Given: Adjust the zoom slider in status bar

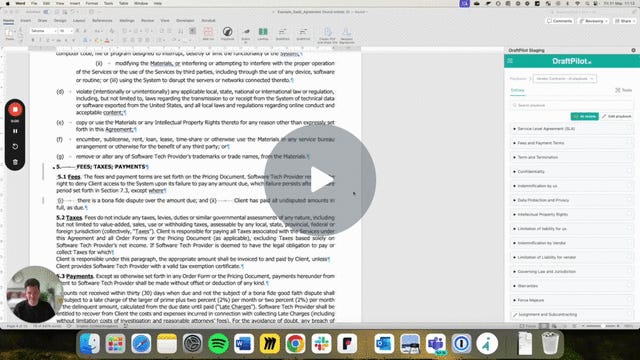Looking at the screenshot, I should [602, 326].
